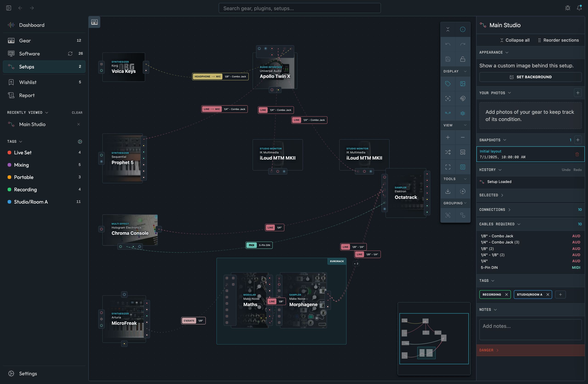Click the download export icon under Tools
The image size is (588, 384).
448,191
